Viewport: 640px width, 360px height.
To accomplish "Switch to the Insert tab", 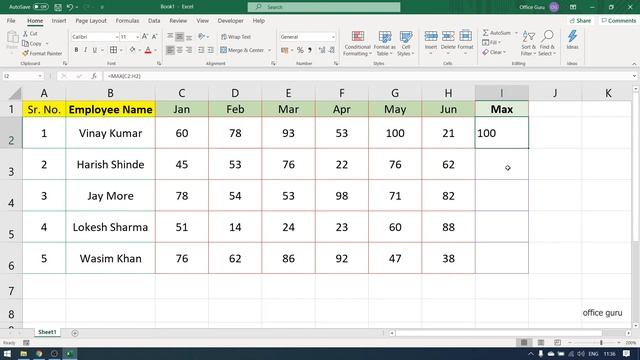I will tap(59, 20).
